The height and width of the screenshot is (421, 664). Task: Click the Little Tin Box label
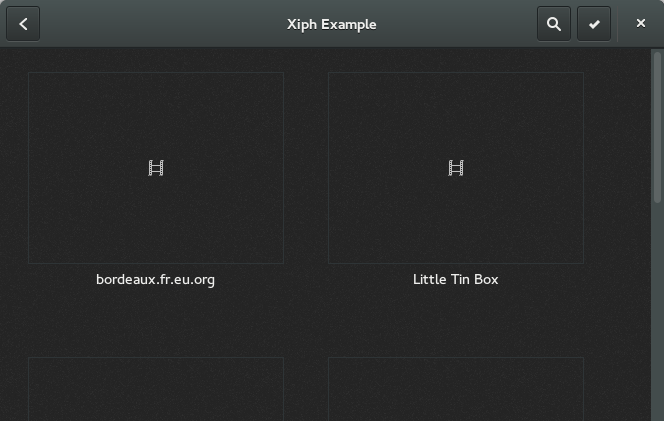tap(456, 280)
